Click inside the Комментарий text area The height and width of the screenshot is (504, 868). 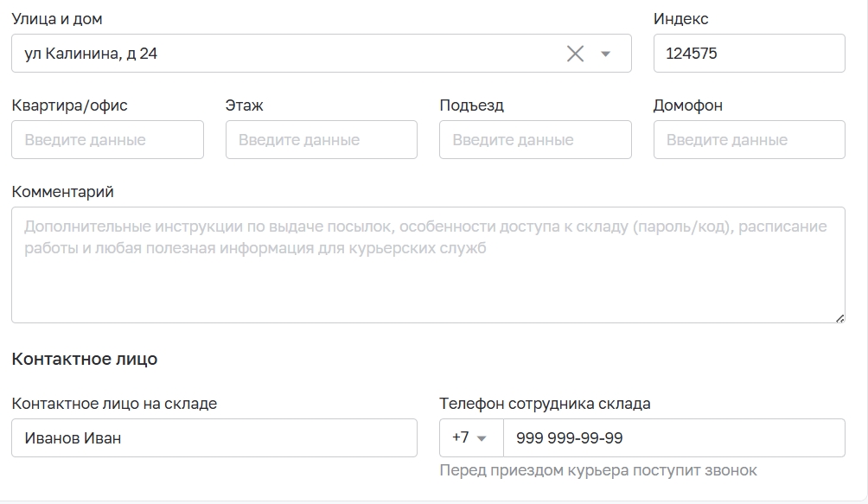(x=428, y=265)
